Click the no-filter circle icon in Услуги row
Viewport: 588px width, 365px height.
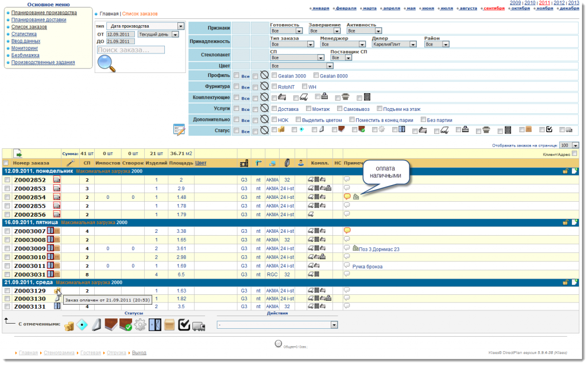tap(264, 109)
